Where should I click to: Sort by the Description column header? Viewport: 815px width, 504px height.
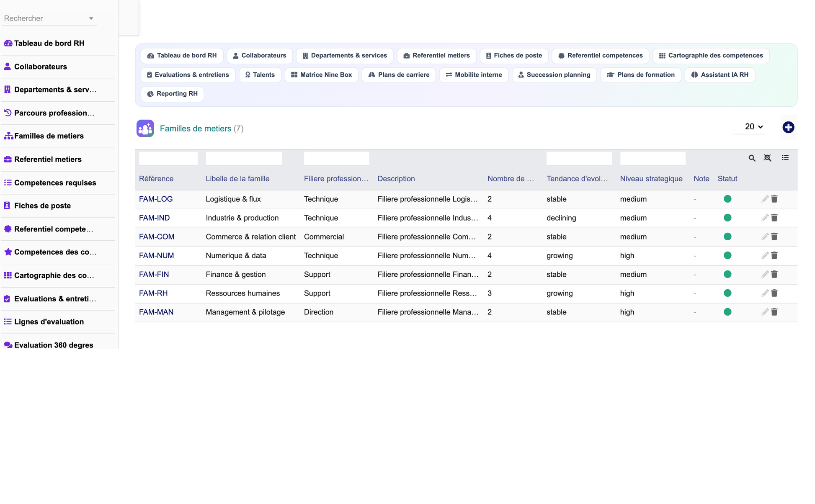click(396, 179)
